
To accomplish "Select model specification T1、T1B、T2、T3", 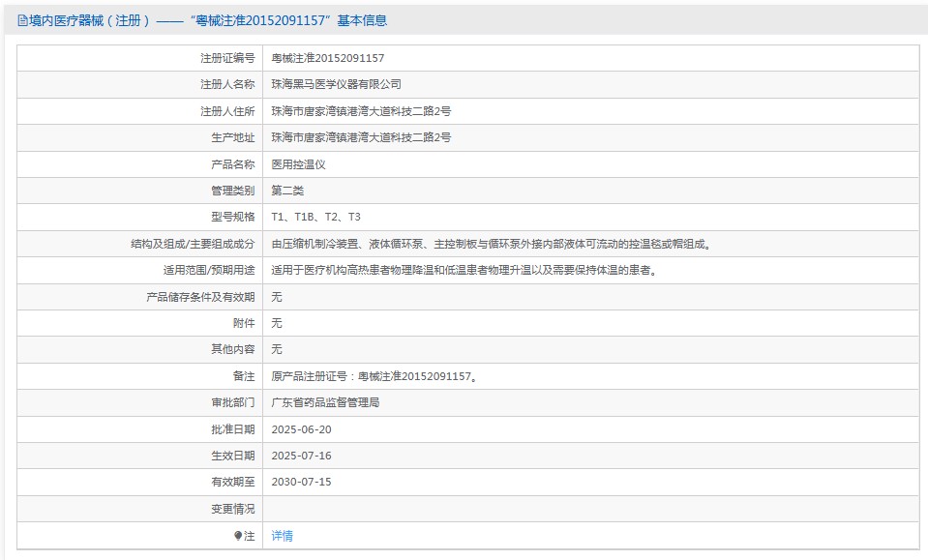I will [315, 217].
